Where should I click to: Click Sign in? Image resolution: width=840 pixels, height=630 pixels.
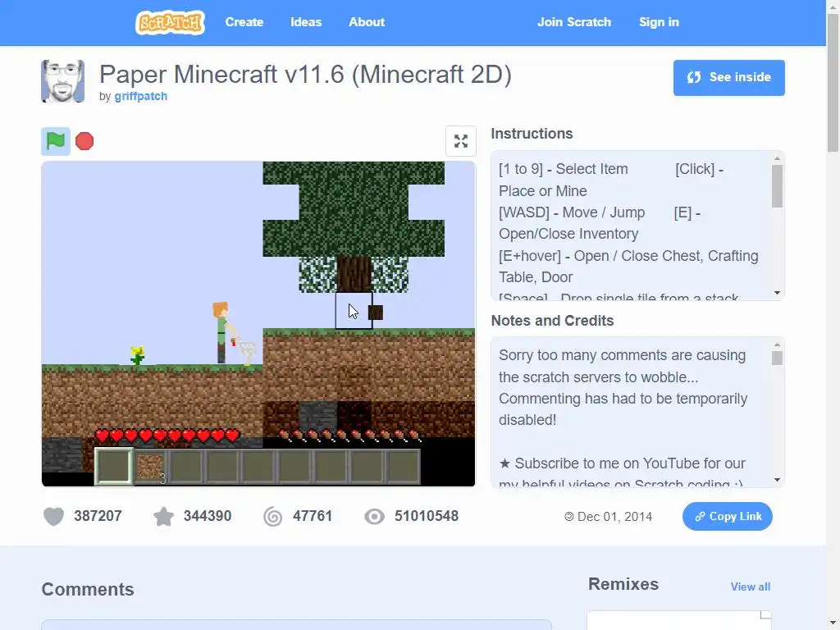659,22
